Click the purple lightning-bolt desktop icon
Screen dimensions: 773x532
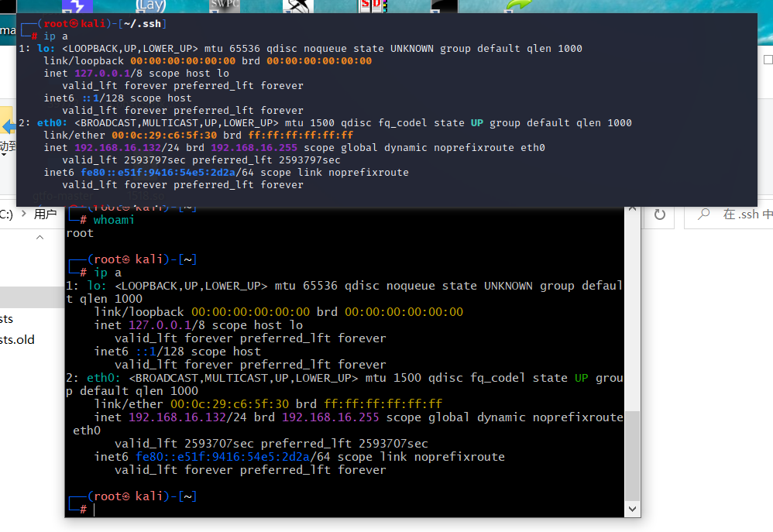click(77, 6)
